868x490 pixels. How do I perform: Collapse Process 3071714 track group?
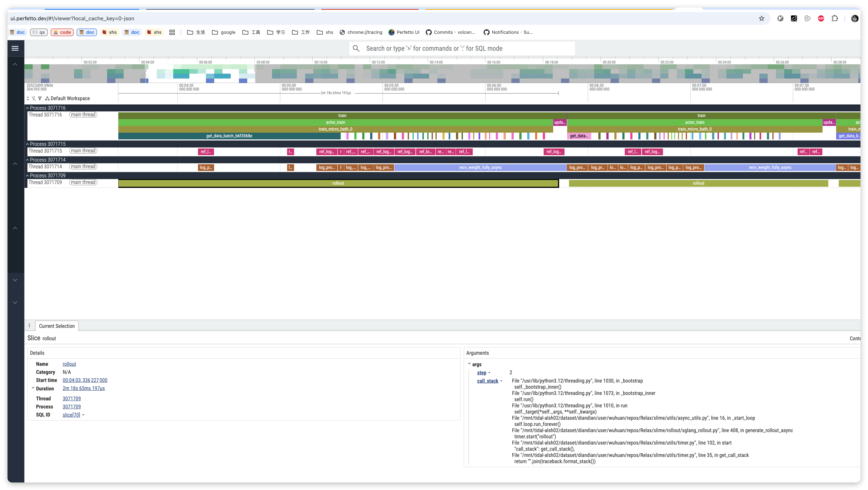pyautogui.click(x=28, y=160)
